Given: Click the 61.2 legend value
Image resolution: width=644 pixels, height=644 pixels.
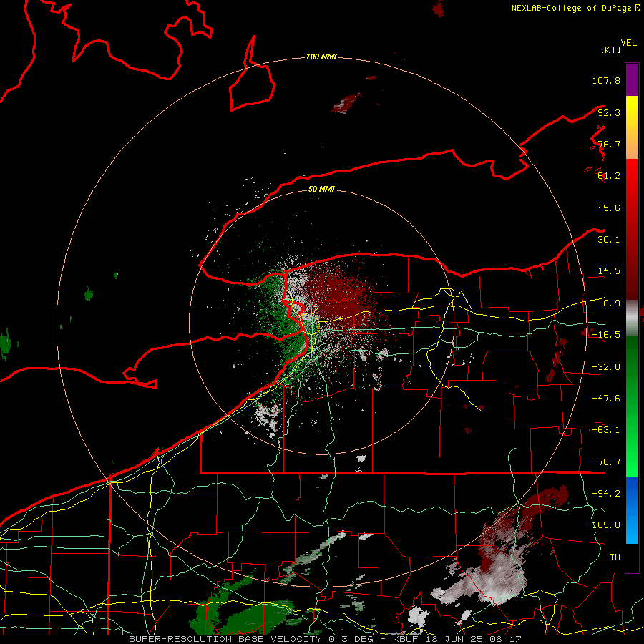Looking at the screenshot, I should (x=609, y=176).
